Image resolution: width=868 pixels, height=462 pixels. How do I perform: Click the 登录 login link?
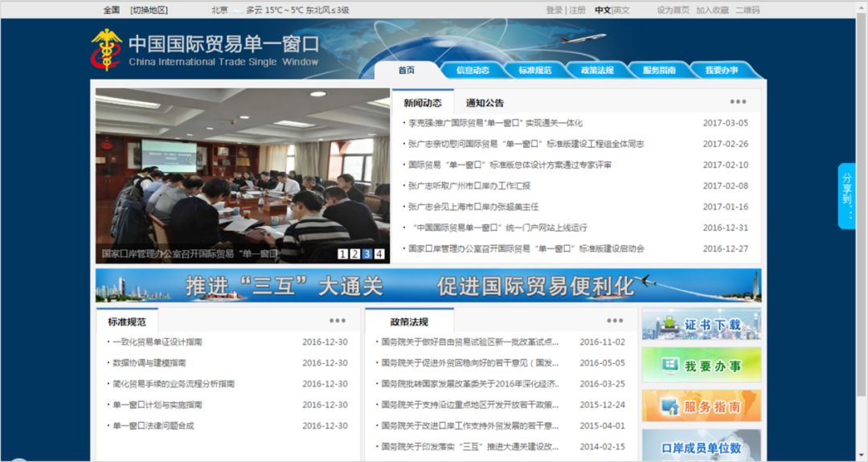[554, 10]
